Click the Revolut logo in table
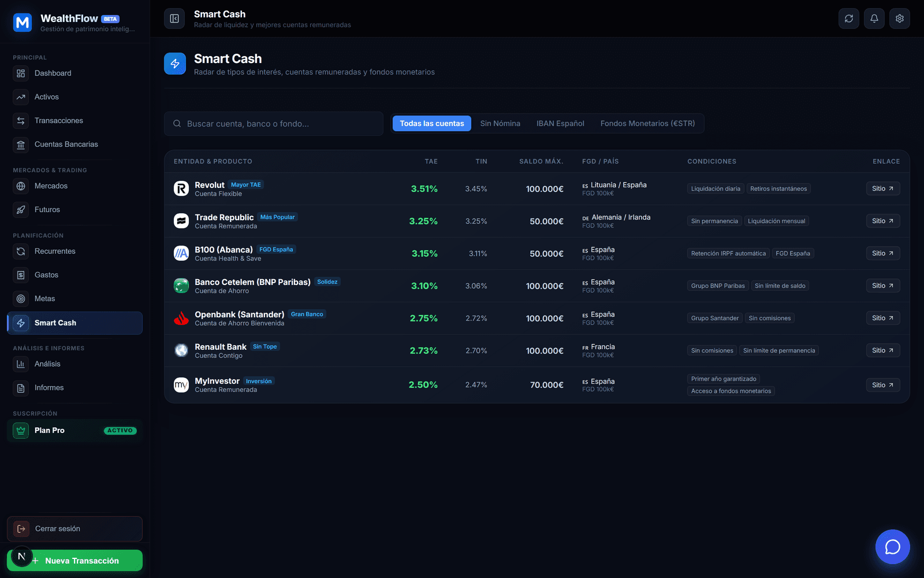 [x=181, y=188]
